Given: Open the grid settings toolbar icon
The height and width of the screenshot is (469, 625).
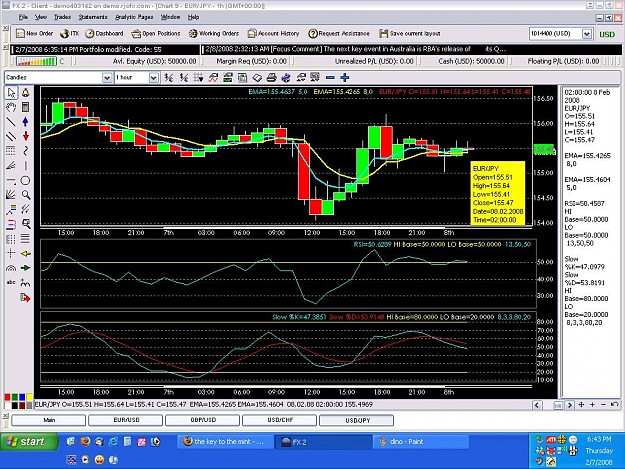Looking at the screenshot, I should [199, 77].
